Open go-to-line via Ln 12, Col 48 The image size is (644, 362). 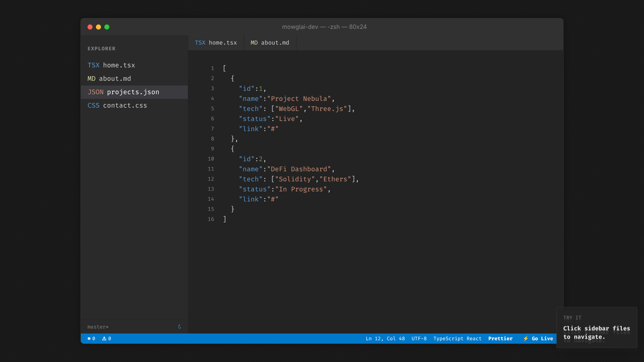tap(385, 339)
